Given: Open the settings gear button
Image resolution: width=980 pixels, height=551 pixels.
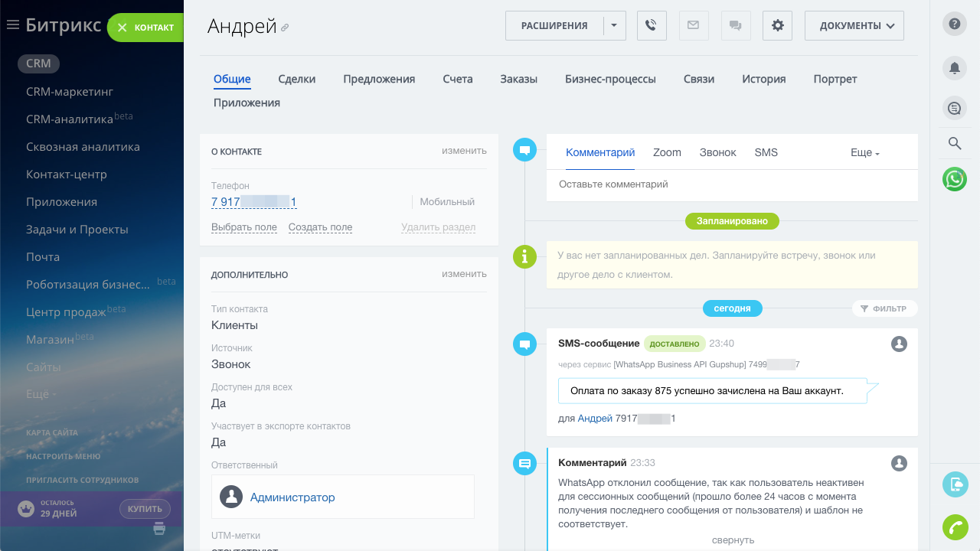Looking at the screenshot, I should 778,25.
